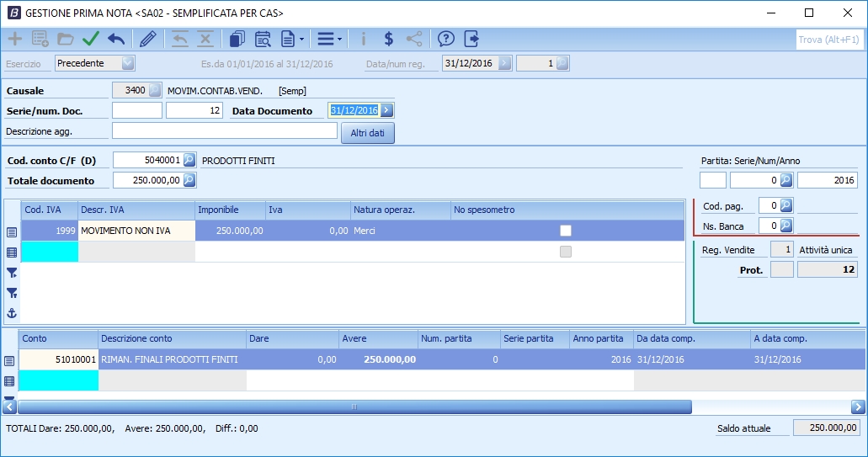The height and width of the screenshot is (457, 868).
Task: Click the cyan empty Conto cell
Action: click(58, 380)
